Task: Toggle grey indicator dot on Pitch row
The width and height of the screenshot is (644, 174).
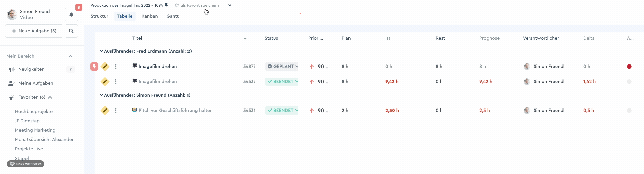Action: (x=629, y=111)
